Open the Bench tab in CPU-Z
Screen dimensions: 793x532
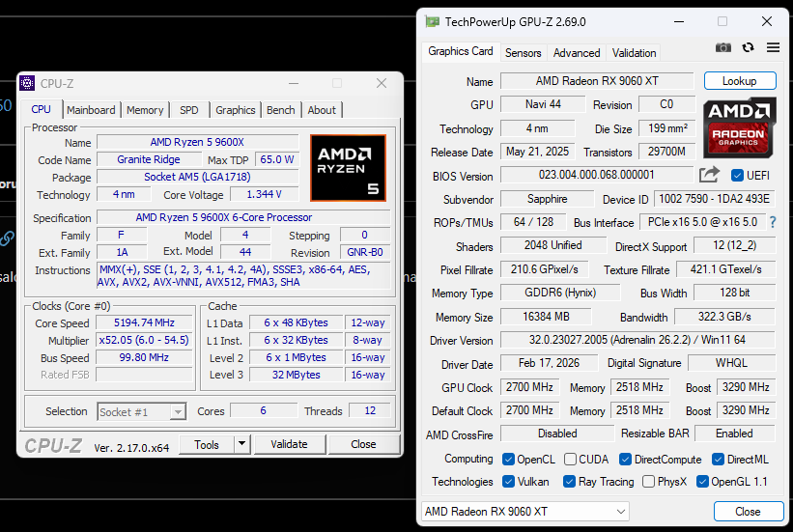pyautogui.click(x=281, y=110)
